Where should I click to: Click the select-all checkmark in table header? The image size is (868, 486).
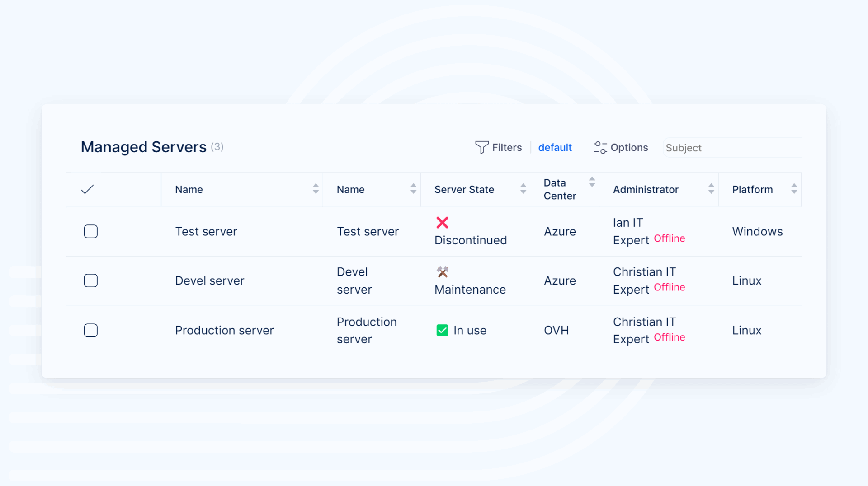tap(87, 189)
